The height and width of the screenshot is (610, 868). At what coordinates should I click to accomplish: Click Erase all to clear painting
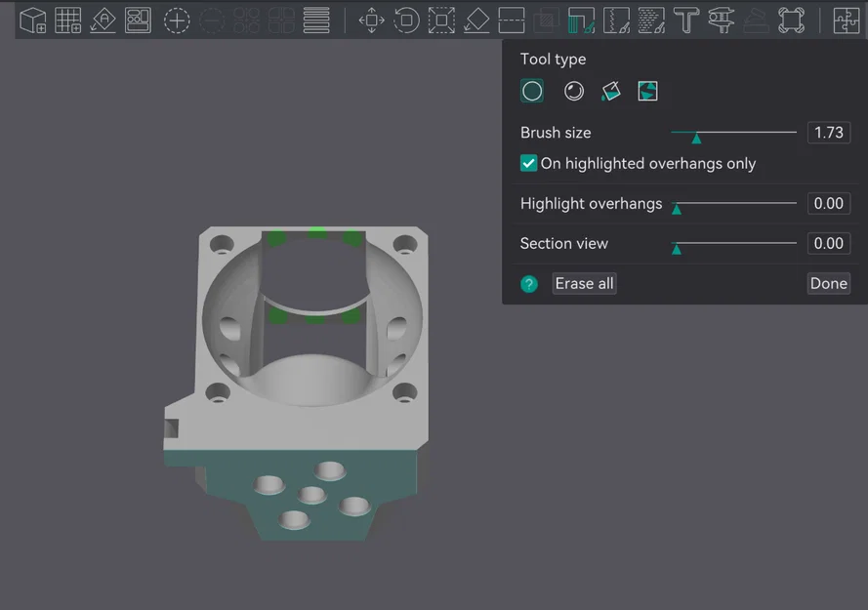584,283
